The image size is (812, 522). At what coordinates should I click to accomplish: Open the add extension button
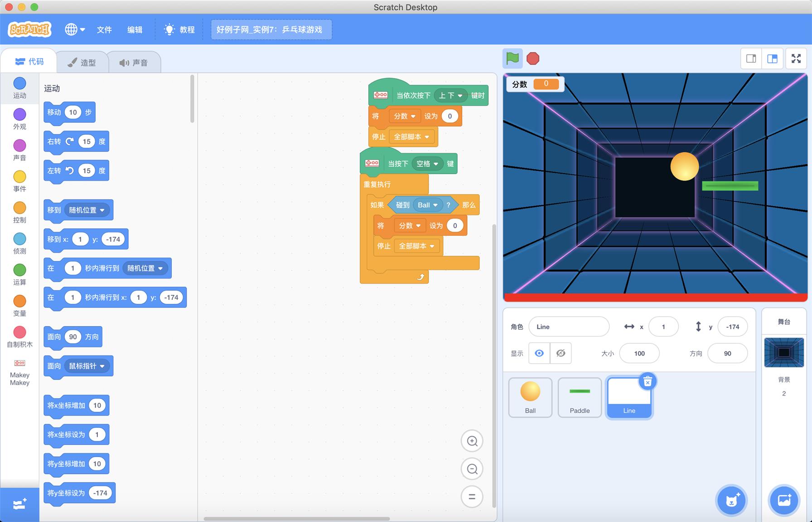19,504
